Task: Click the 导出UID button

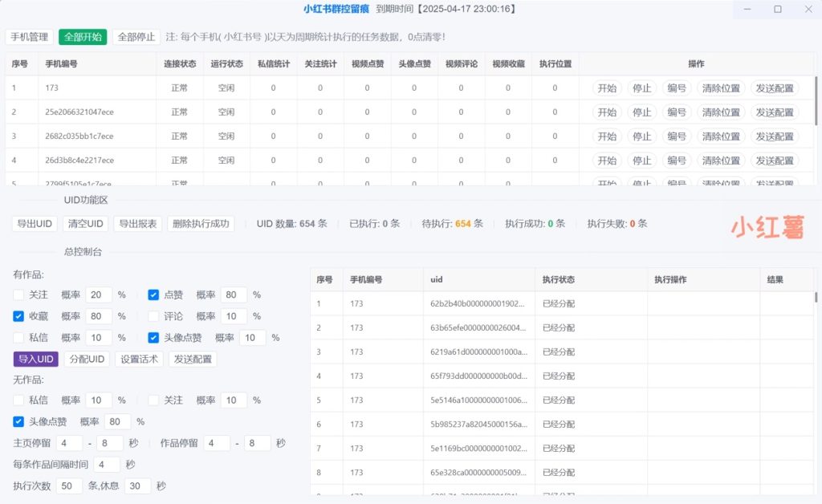Action: coord(33,224)
